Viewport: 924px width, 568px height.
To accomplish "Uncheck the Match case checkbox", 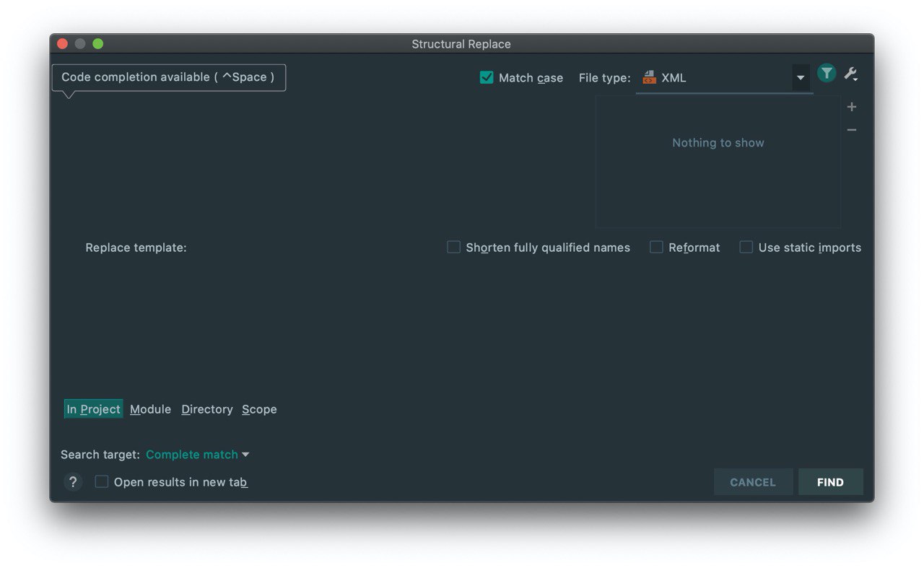I will pyautogui.click(x=487, y=77).
